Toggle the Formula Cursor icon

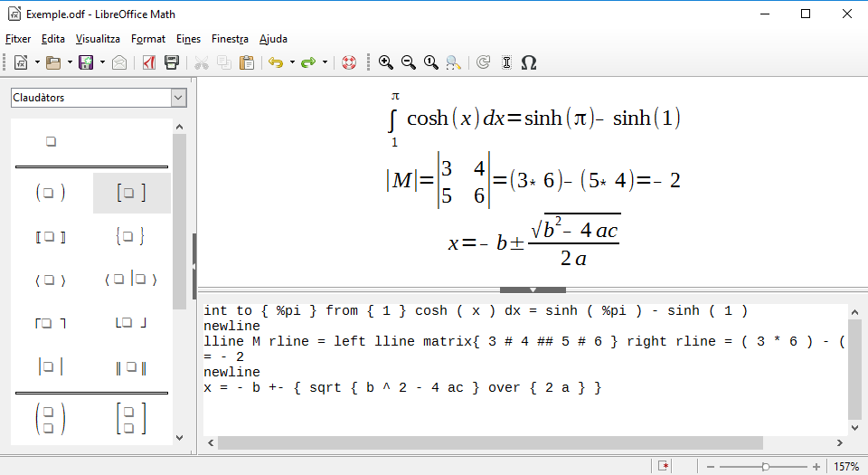(x=506, y=62)
